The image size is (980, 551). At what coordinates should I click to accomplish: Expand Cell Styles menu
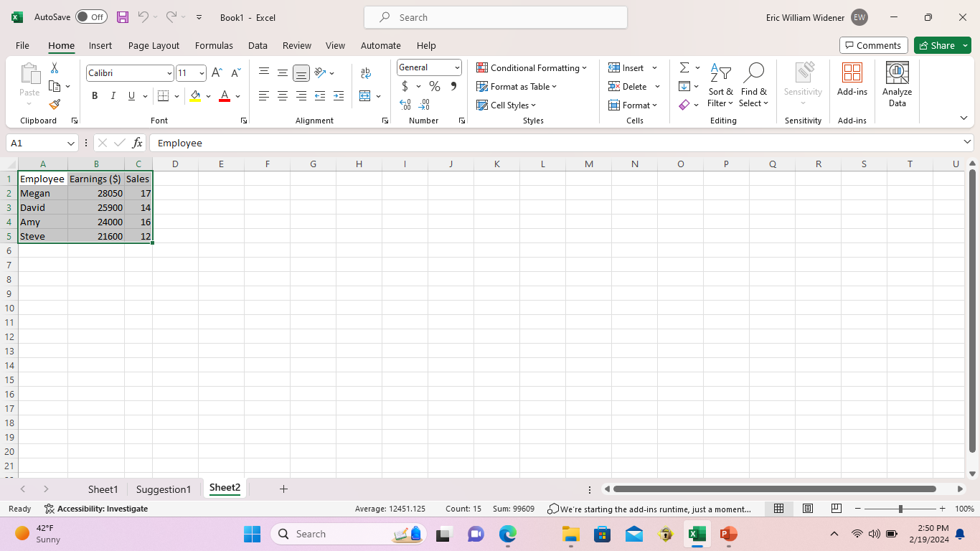[507, 105]
